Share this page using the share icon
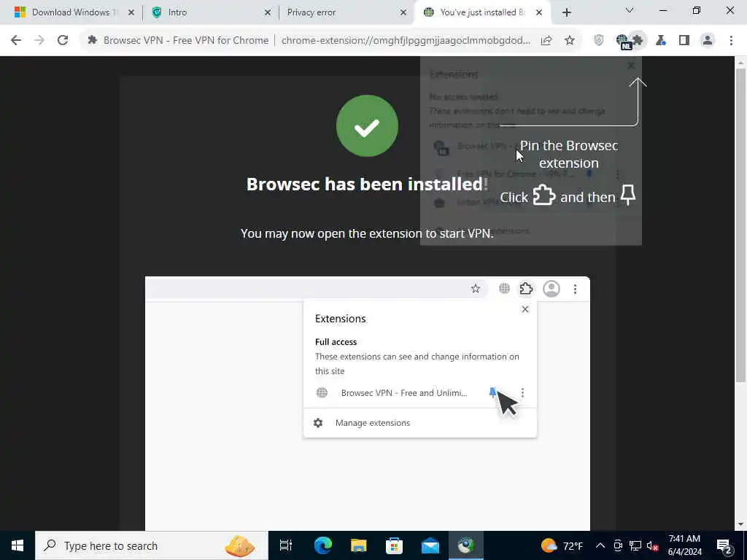This screenshot has width=747, height=560. [546, 41]
